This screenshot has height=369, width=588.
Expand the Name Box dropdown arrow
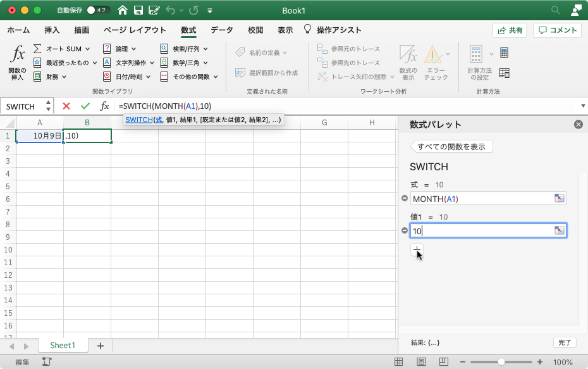47,106
